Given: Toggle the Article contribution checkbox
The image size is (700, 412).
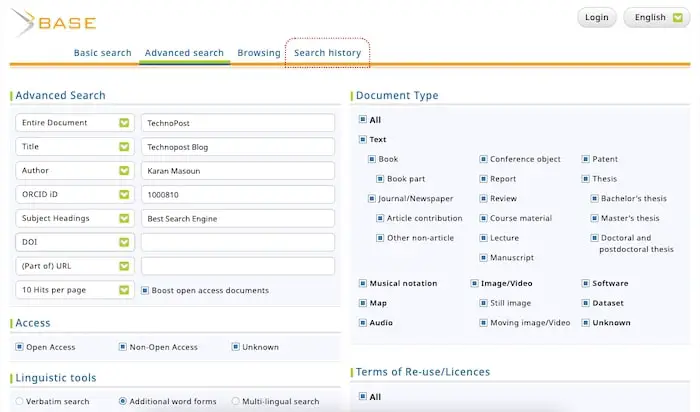Looking at the screenshot, I should [x=380, y=218].
